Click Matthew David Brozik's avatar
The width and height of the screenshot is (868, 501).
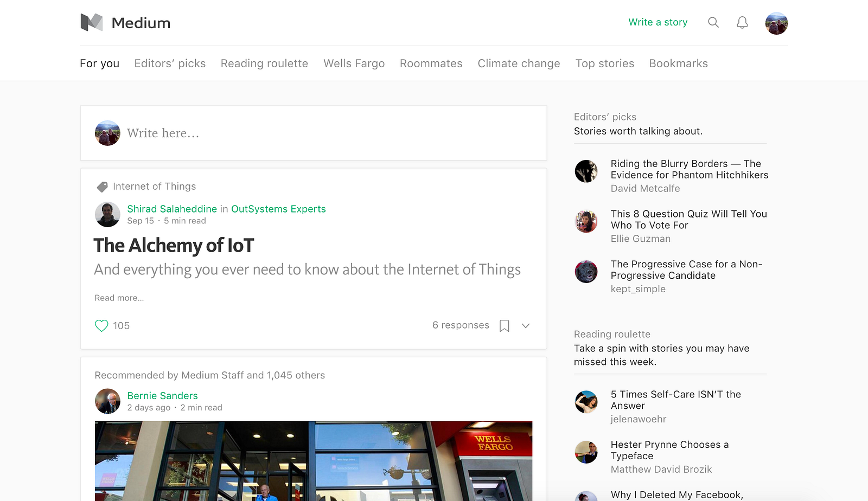tap(586, 452)
